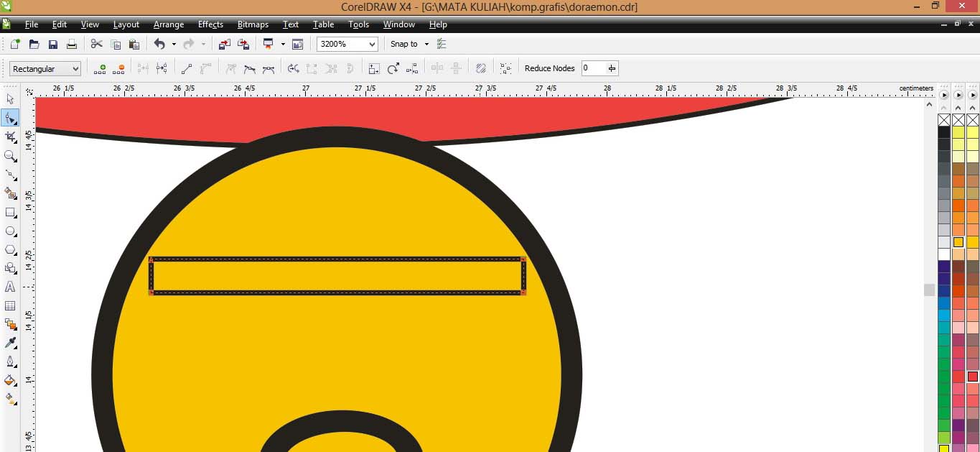Click the Add Nodes button on property bar
980x452 pixels.
[101, 68]
